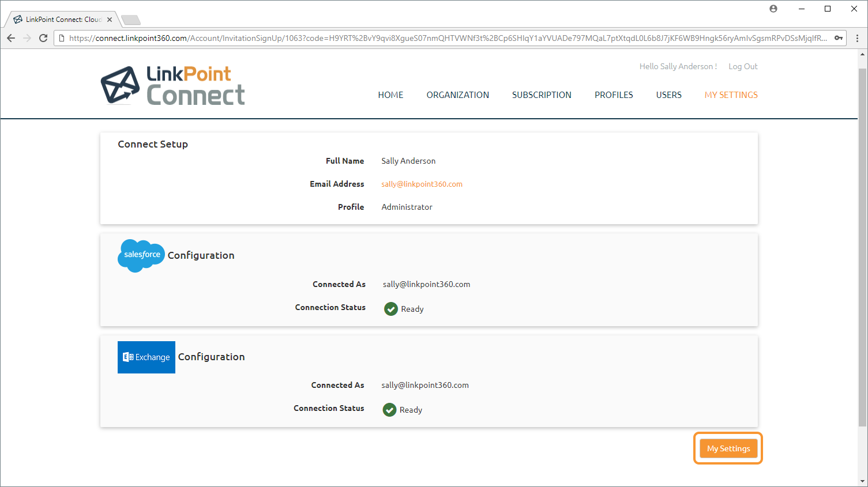Image resolution: width=868 pixels, height=487 pixels.
Task: Click the Salesforce Connection Status label
Action: click(330, 308)
